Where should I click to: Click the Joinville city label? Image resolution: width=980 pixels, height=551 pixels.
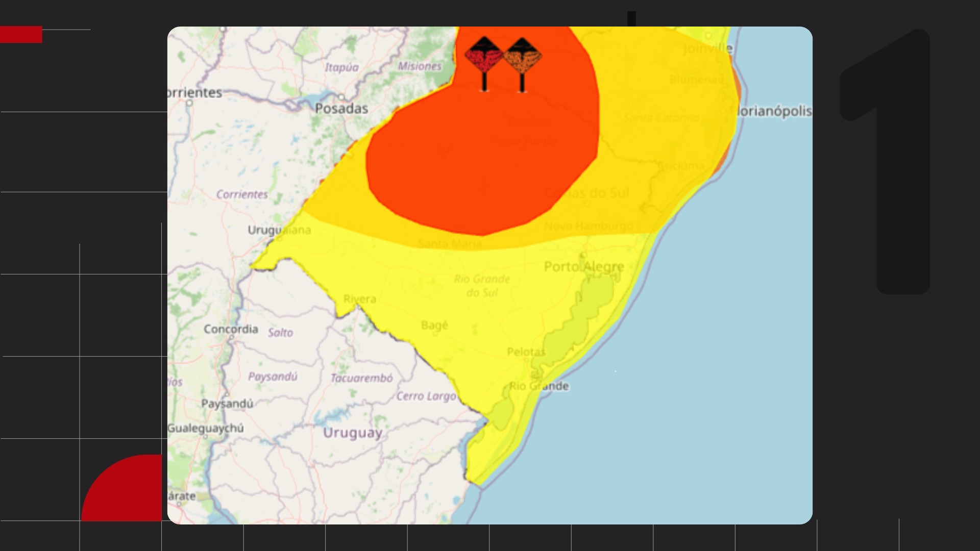pos(707,48)
